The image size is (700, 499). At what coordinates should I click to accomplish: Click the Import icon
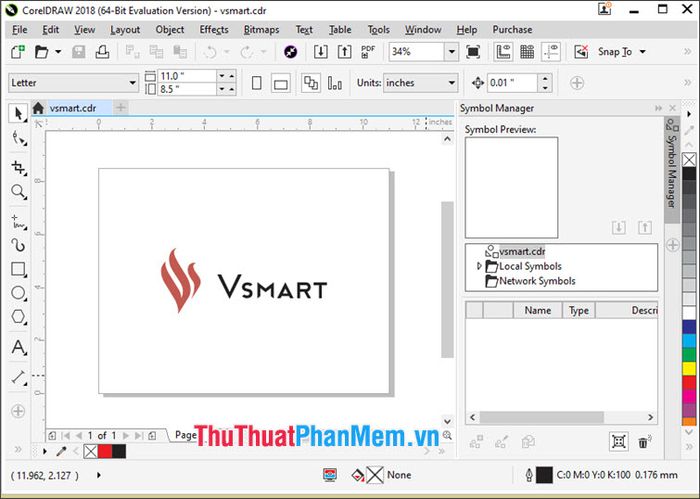[x=320, y=52]
